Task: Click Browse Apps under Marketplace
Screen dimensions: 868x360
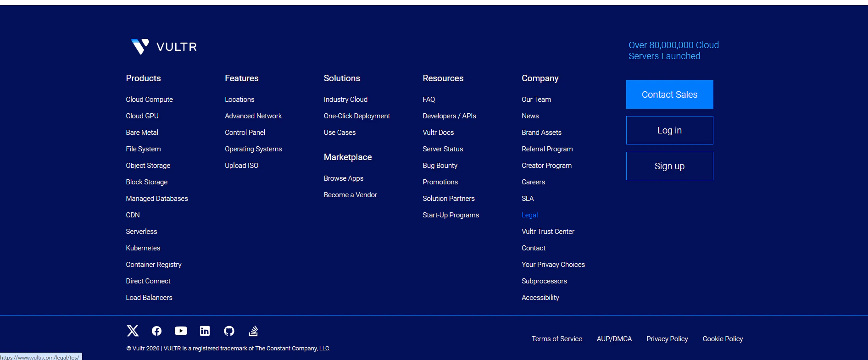Action: pos(344,178)
